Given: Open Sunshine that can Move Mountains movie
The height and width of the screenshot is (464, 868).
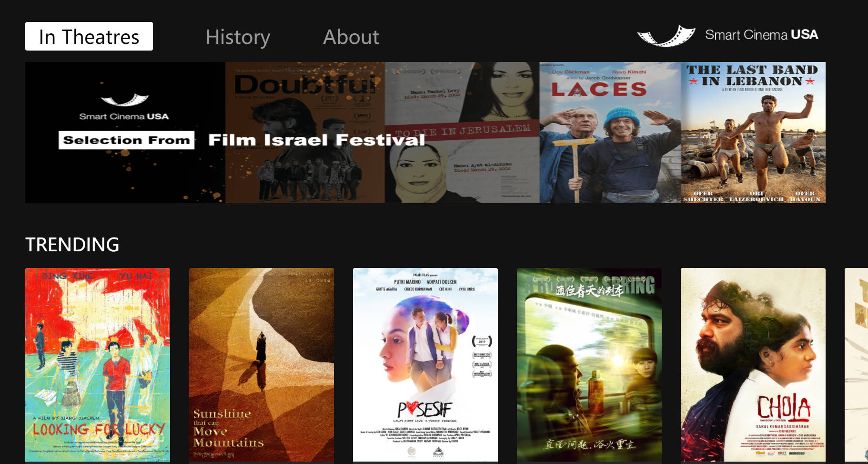Looking at the screenshot, I should tap(262, 365).
